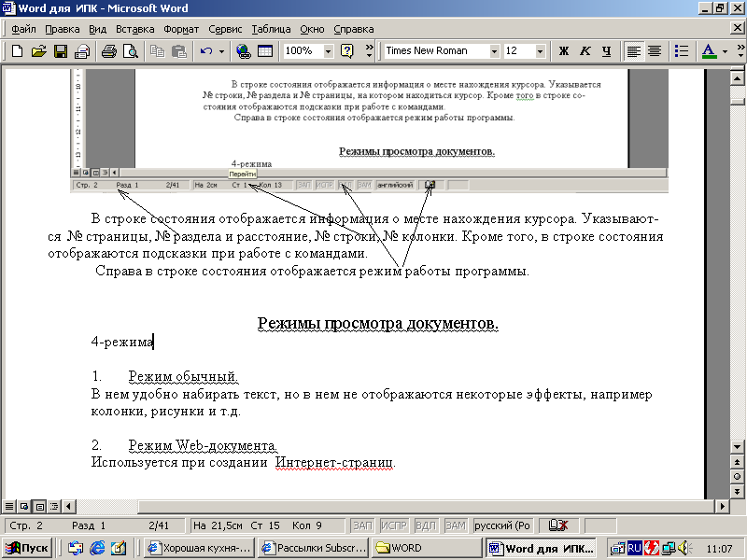Show more standard toolbar buttons chevron
This screenshot has height=560, width=747.
tap(369, 51)
